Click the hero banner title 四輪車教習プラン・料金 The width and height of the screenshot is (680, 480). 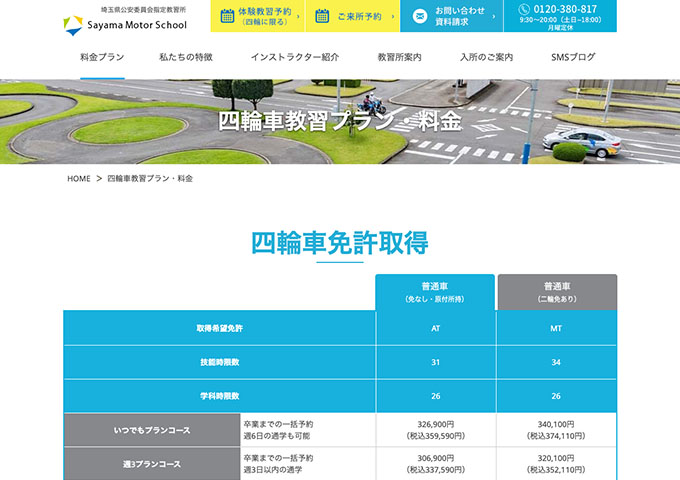(x=340, y=121)
